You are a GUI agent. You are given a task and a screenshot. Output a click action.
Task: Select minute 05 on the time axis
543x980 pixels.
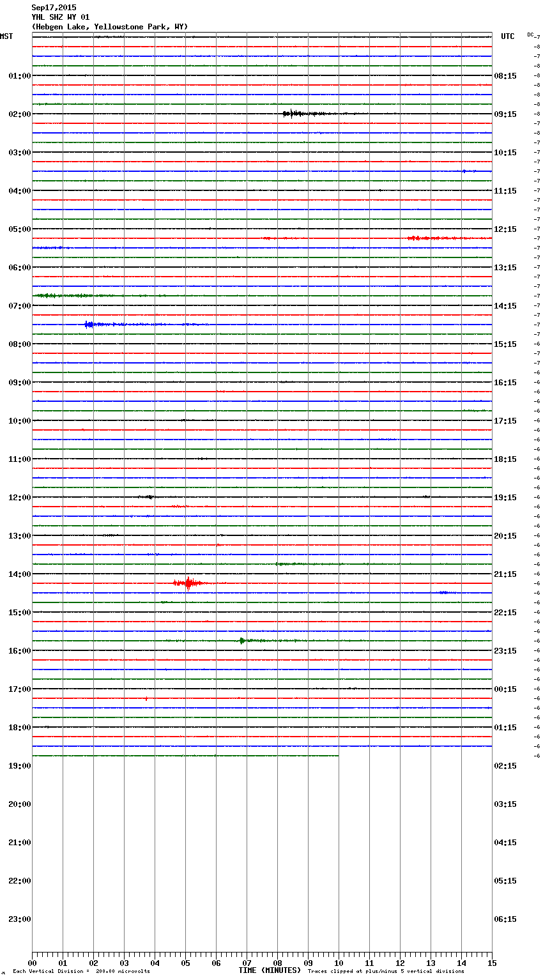[x=185, y=963]
